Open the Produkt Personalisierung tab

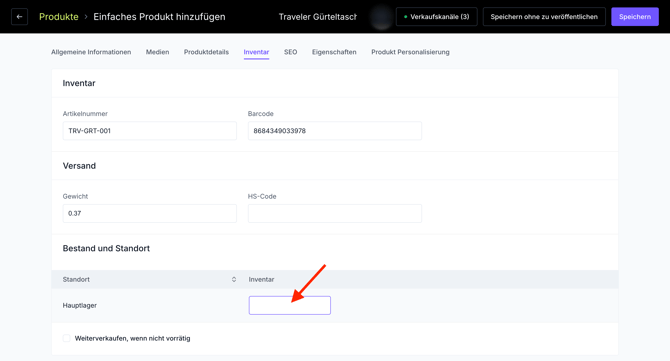[410, 52]
